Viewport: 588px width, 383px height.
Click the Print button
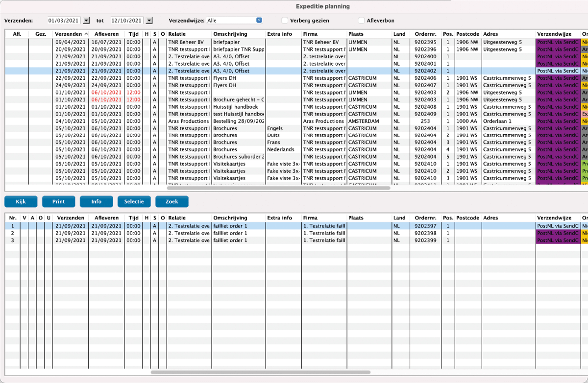tap(58, 202)
